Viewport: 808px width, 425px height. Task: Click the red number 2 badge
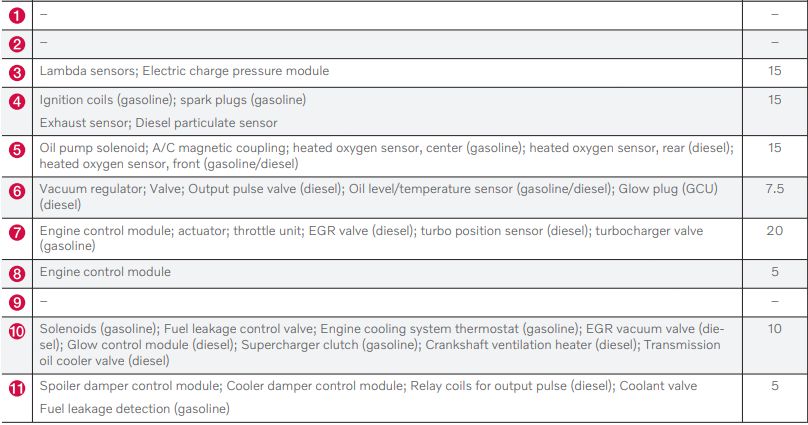(16, 44)
